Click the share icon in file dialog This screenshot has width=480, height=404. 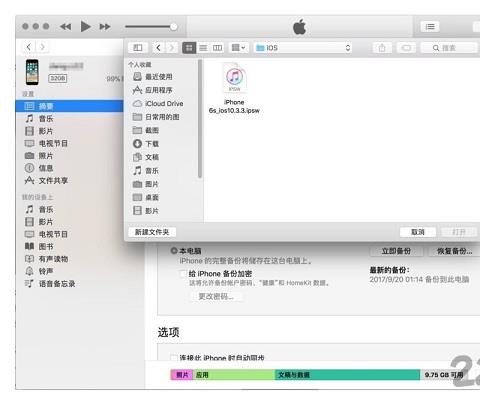[x=382, y=48]
